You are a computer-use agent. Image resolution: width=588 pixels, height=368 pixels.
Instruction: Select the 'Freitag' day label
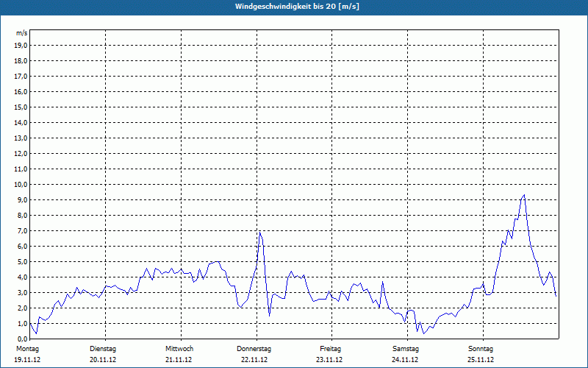330,349
